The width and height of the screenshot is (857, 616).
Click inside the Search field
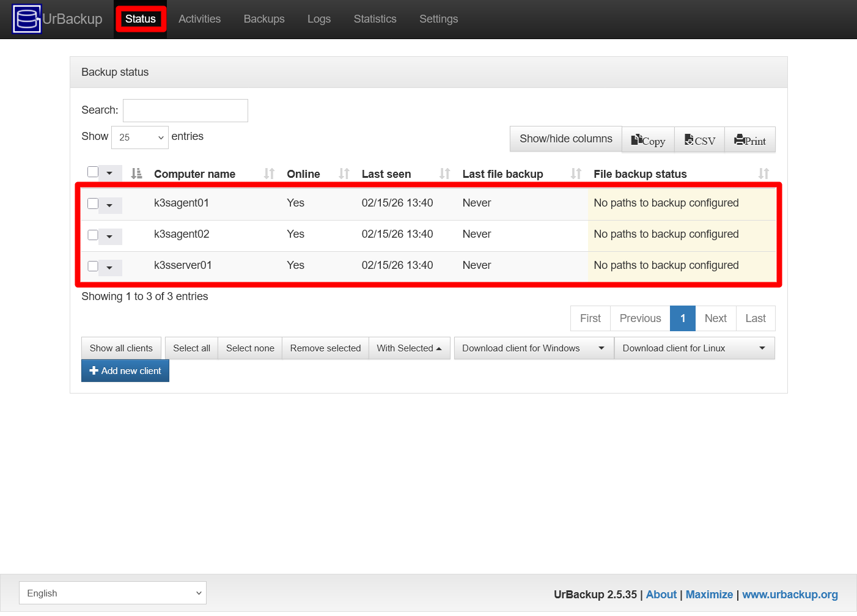pos(185,110)
